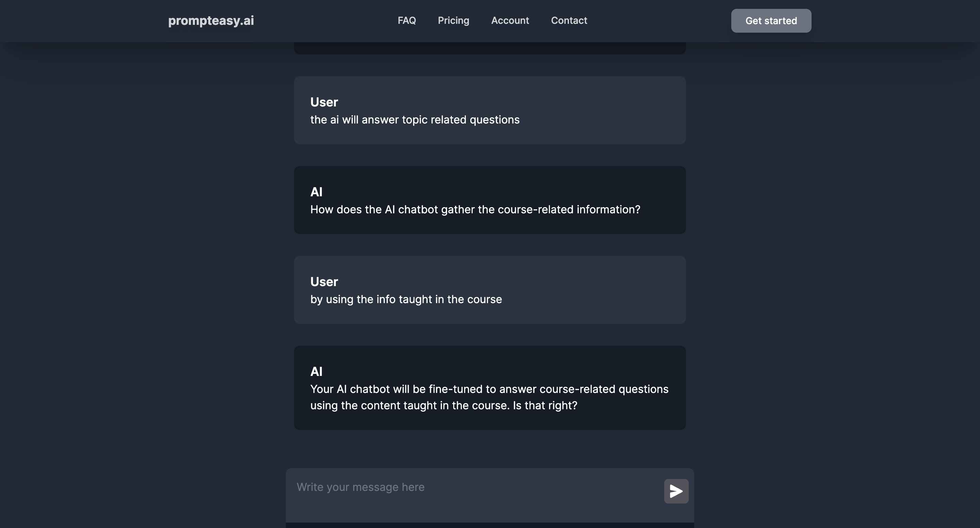980x528 pixels.
Task: Click the first User label heading
Action: click(324, 102)
